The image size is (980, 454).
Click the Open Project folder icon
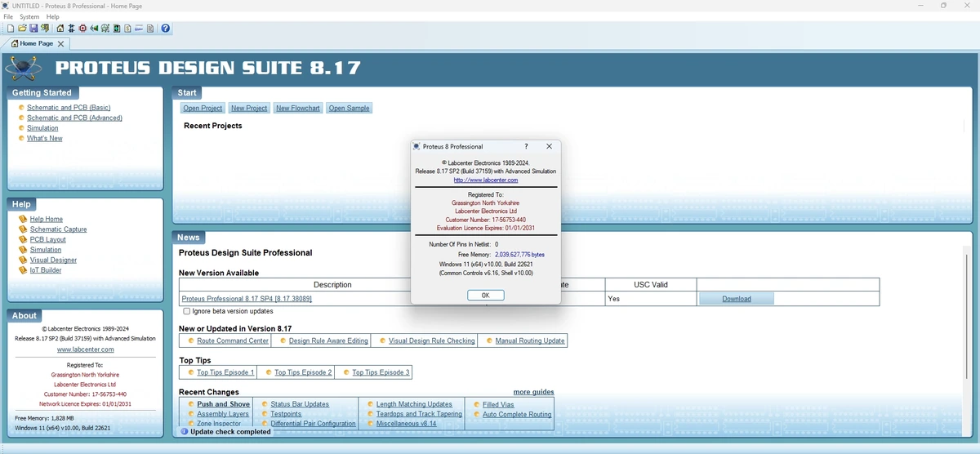(x=22, y=28)
